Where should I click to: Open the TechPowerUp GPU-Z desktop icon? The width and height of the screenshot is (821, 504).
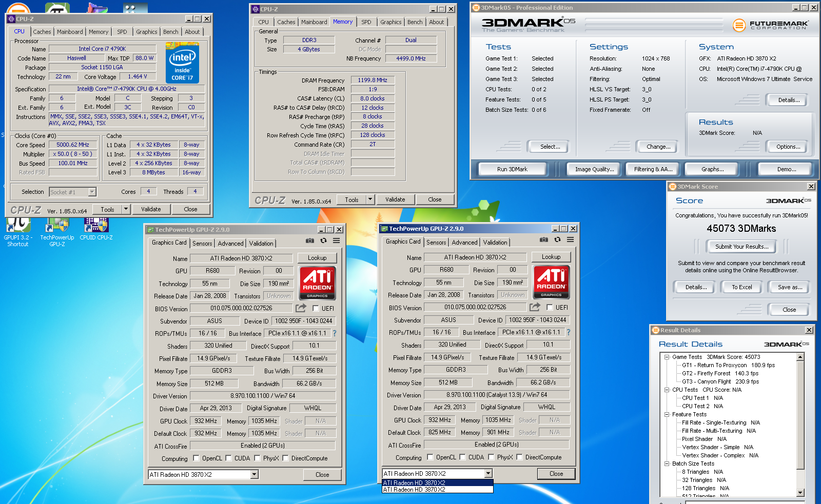click(57, 232)
